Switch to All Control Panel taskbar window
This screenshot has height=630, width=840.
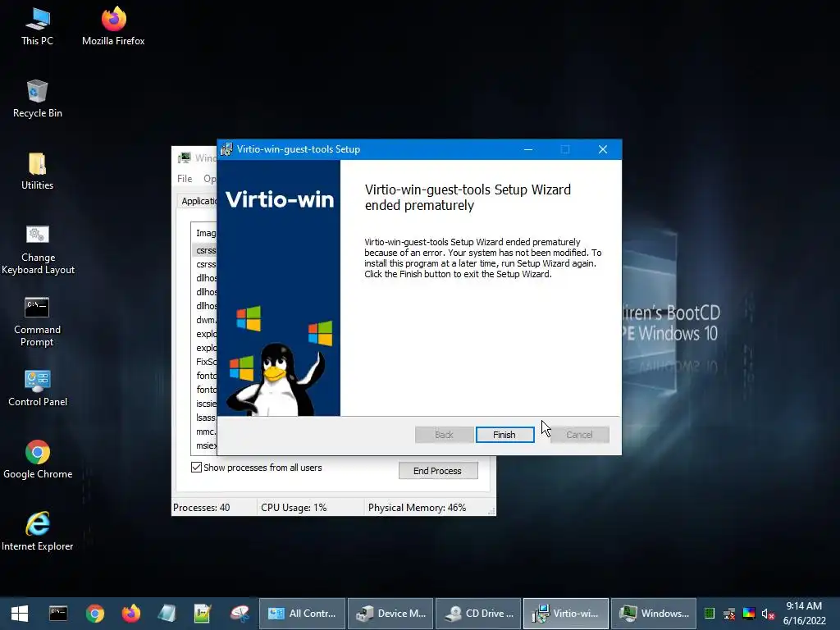pyautogui.click(x=303, y=614)
